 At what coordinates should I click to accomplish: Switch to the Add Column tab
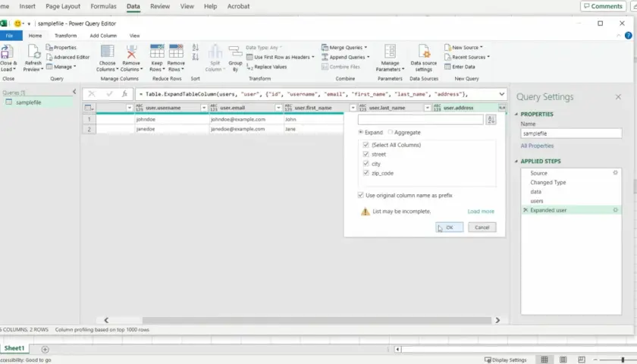[103, 36]
